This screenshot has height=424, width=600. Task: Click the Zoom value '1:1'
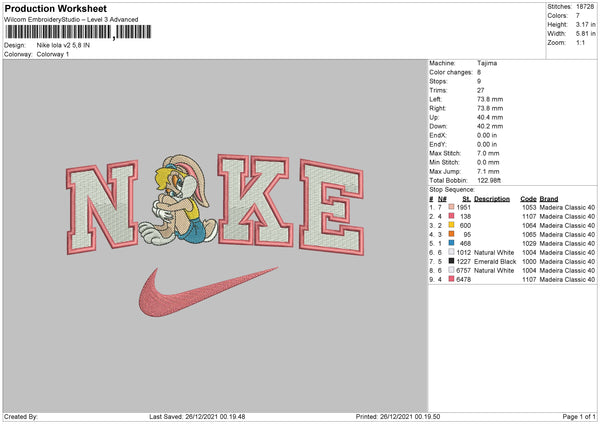click(x=580, y=42)
